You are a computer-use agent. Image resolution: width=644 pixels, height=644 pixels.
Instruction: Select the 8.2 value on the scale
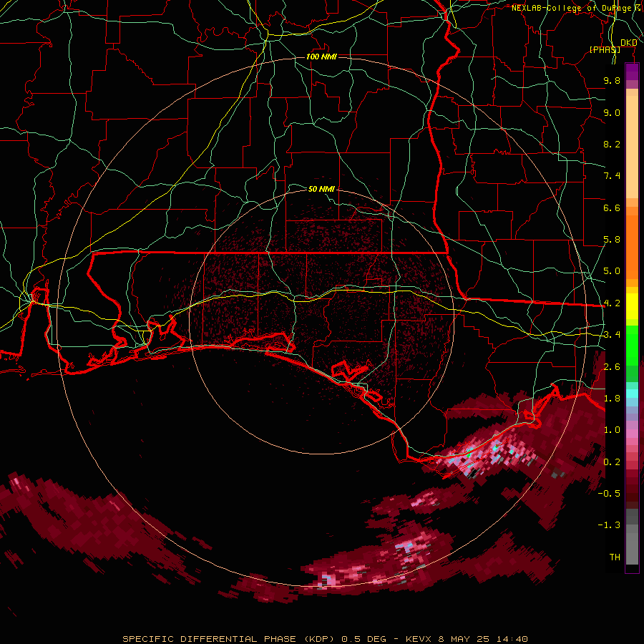612,144
